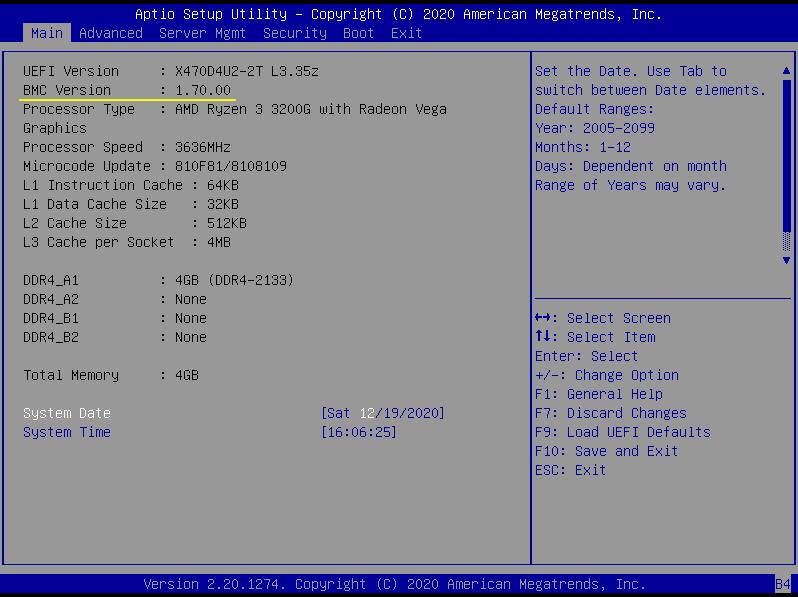Select the System Date item
This screenshot has width=798, height=597.
coord(67,413)
